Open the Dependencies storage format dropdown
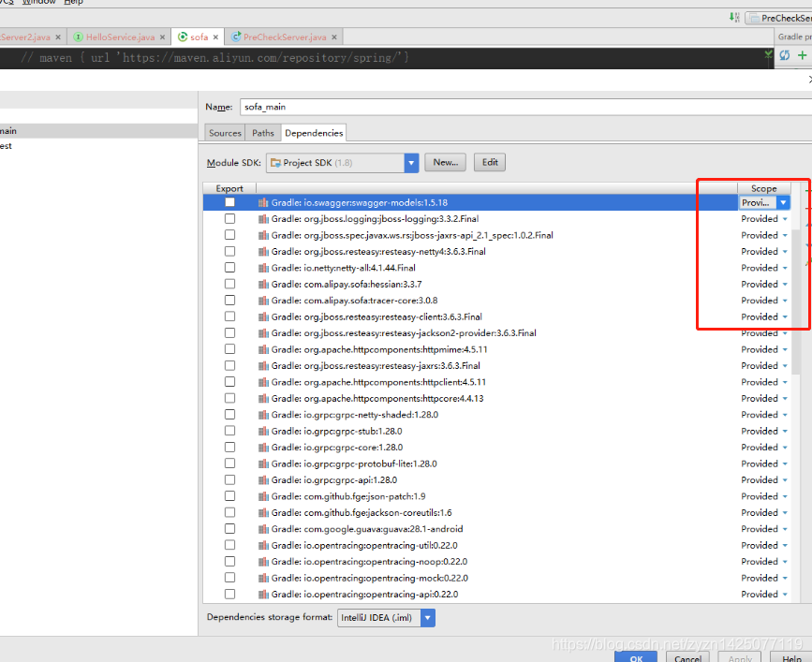 tap(428, 617)
